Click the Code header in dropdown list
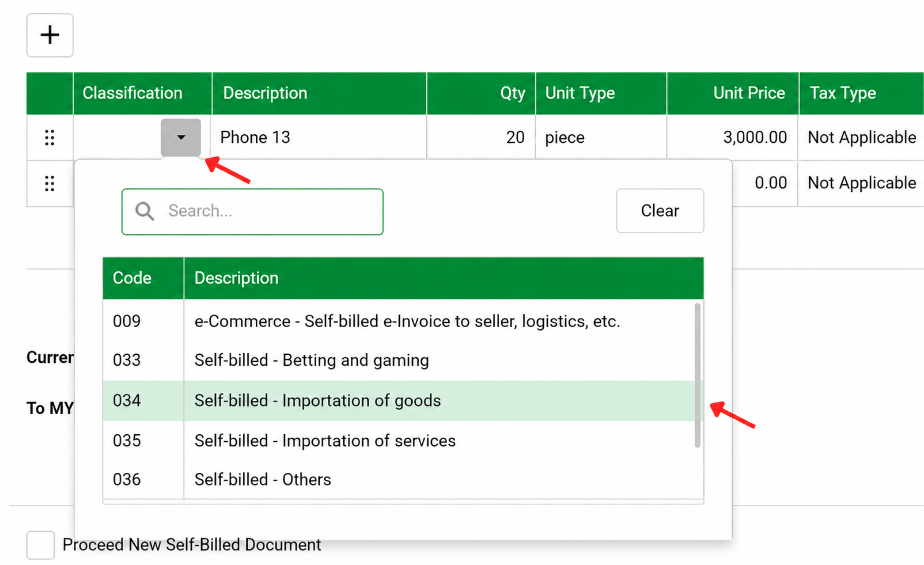This screenshot has width=924, height=565. [143, 278]
